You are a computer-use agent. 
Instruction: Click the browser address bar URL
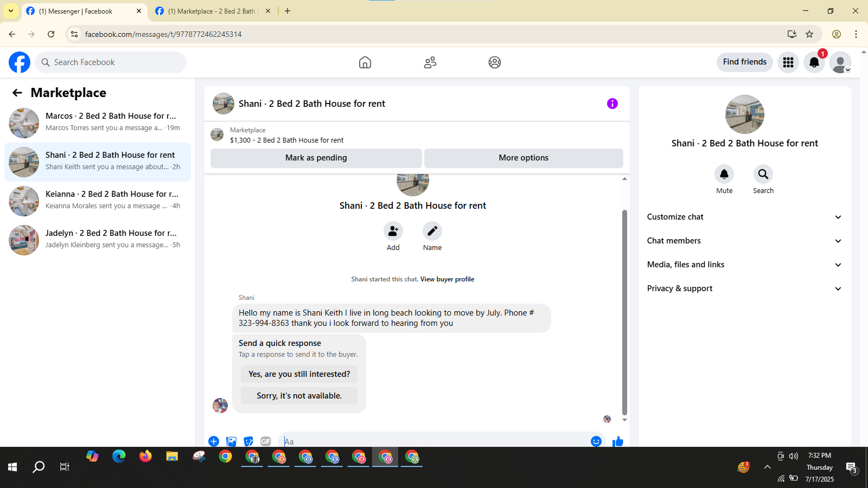163,34
